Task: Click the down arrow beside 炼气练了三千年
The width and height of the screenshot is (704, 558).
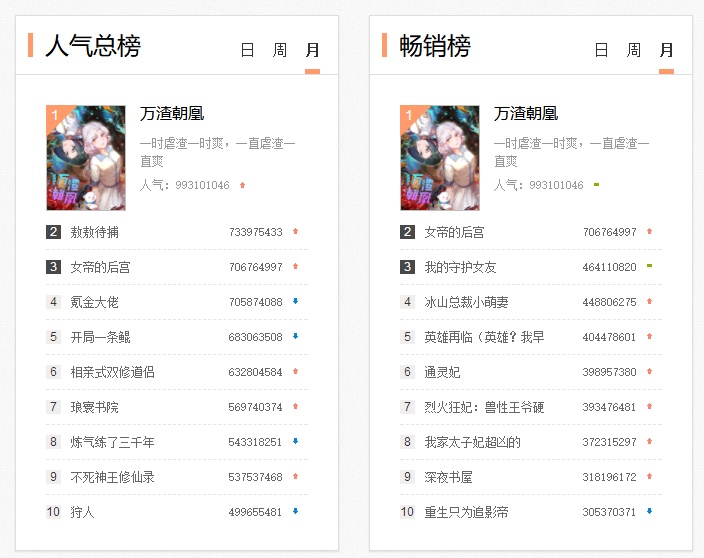Action: pos(296,442)
